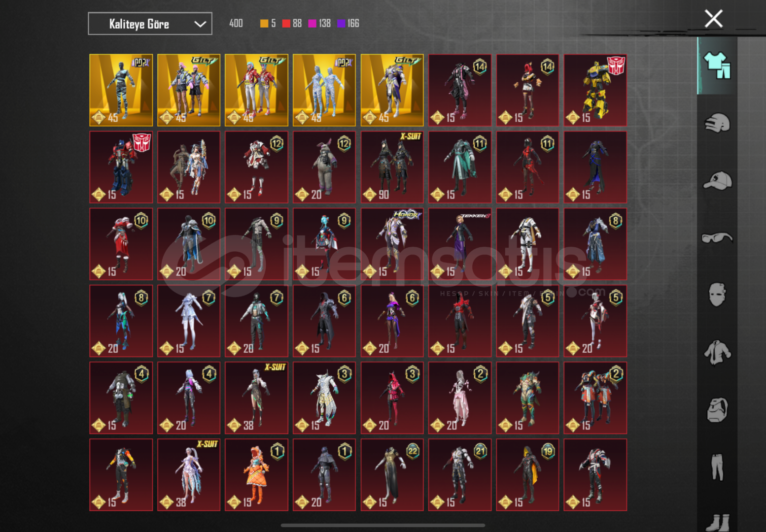Select the orange dress outfit with badge 1

pyautogui.click(x=256, y=475)
